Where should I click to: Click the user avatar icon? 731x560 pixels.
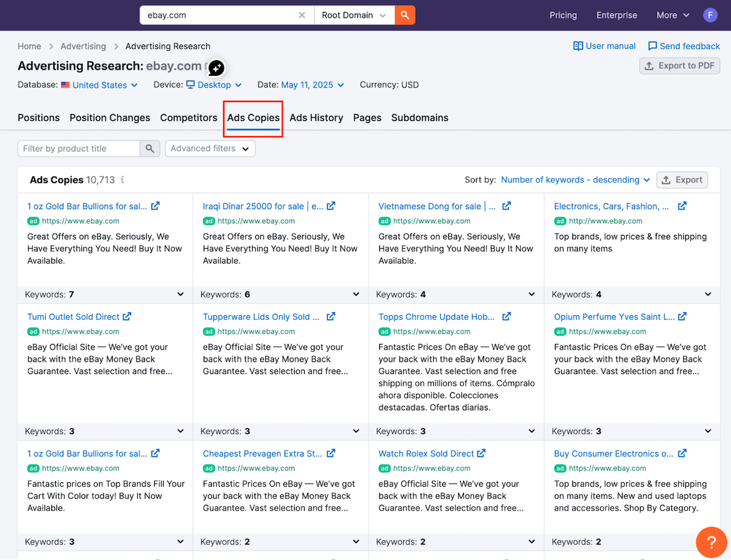point(710,15)
